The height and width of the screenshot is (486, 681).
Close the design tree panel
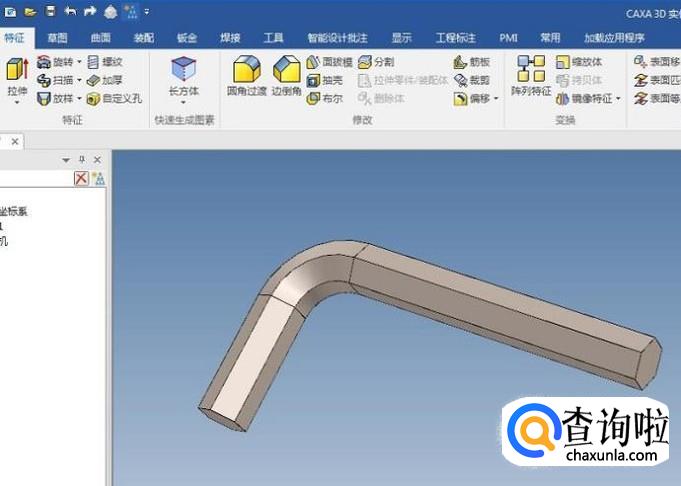point(97,160)
